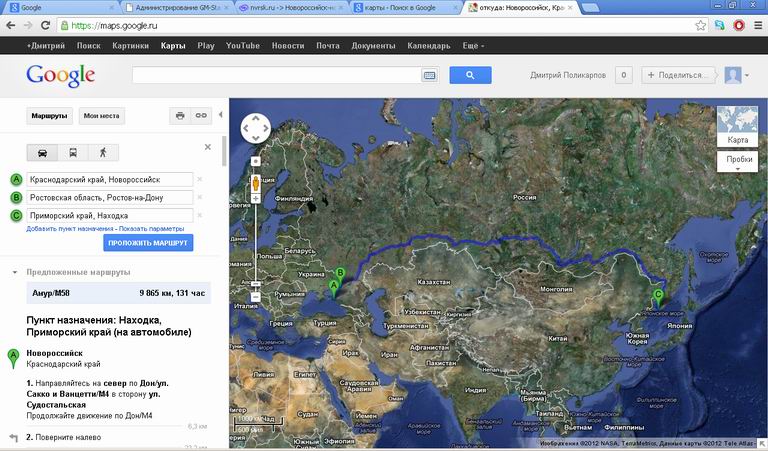Click the notifications counter 0 button
Screen dimensions: 768x451
click(x=624, y=75)
